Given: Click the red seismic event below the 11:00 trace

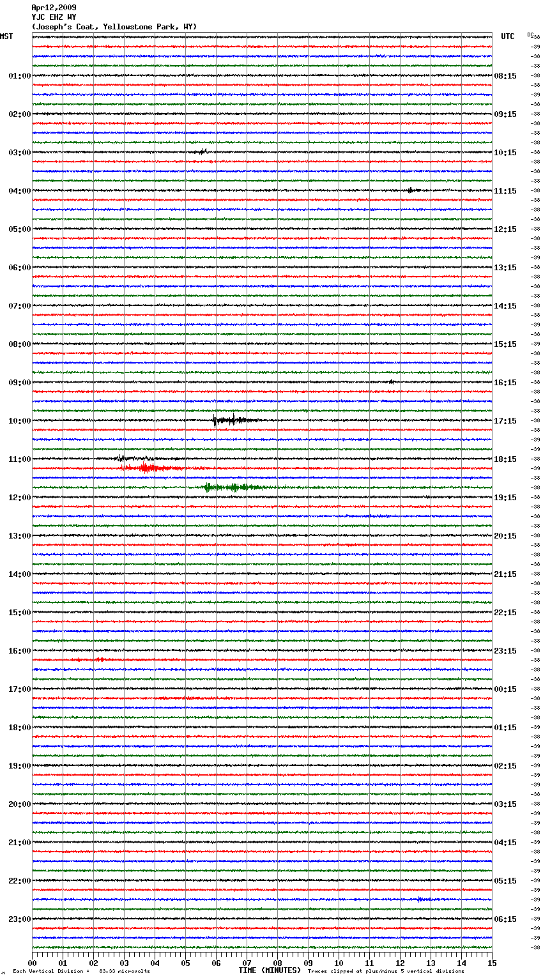Looking at the screenshot, I should [147, 468].
